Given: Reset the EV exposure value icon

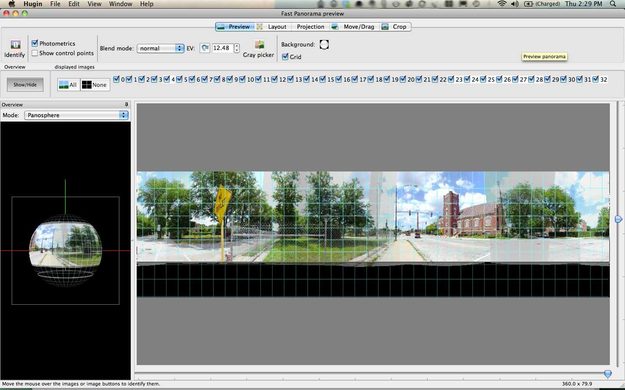Looking at the screenshot, I should 204,48.
